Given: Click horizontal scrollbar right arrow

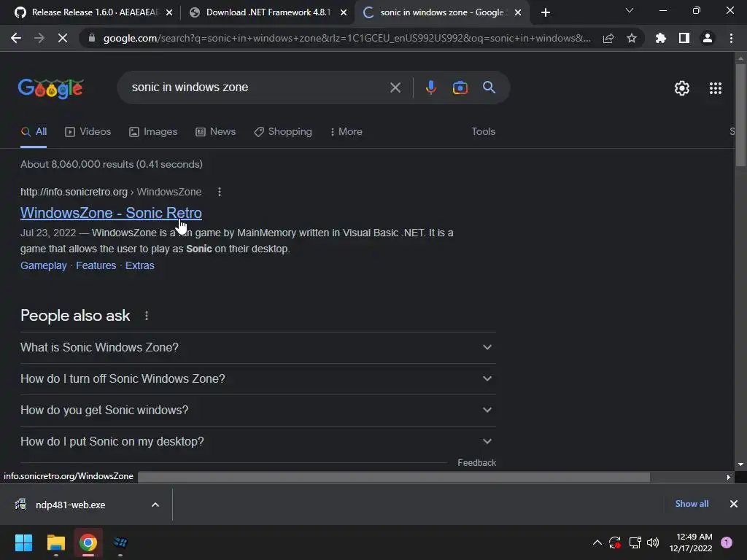Looking at the screenshot, I should [x=729, y=477].
